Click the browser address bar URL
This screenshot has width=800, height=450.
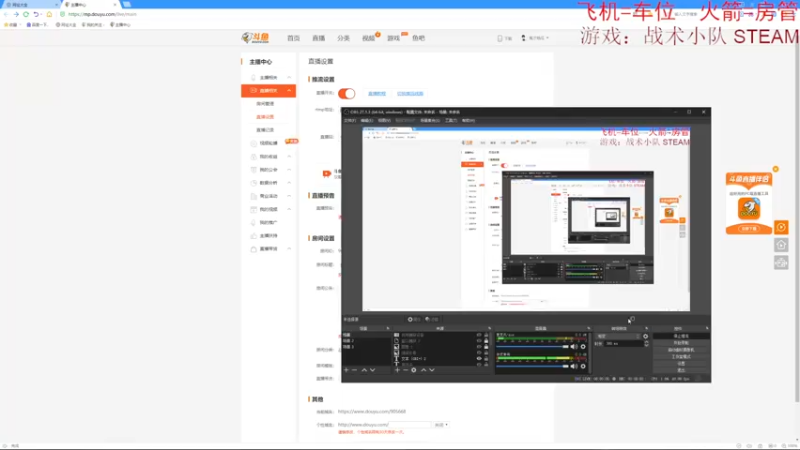(x=103, y=14)
